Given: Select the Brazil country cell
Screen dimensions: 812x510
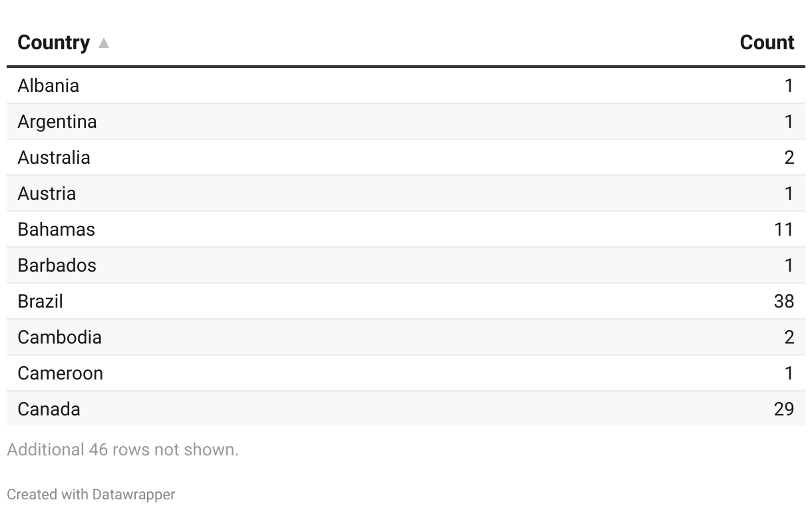Looking at the screenshot, I should click(41, 302).
